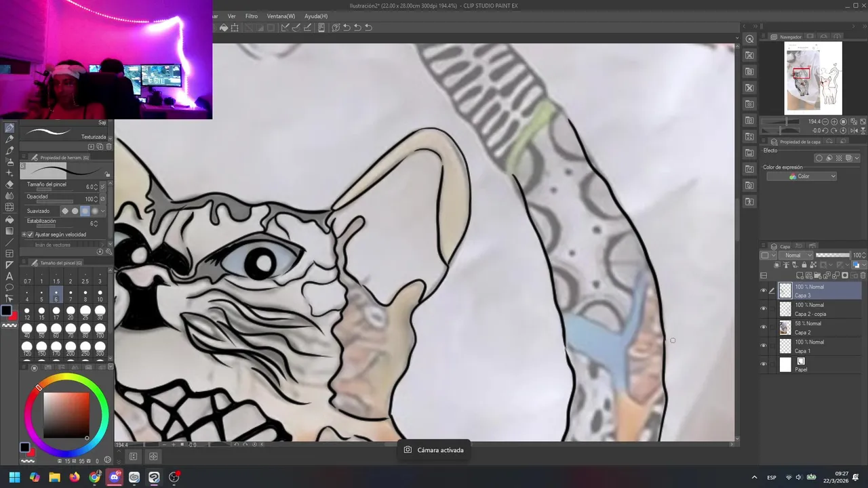Toggle visibility of Capa 3 layer
Image resolution: width=868 pixels, height=488 pixels.
point(764,291)
